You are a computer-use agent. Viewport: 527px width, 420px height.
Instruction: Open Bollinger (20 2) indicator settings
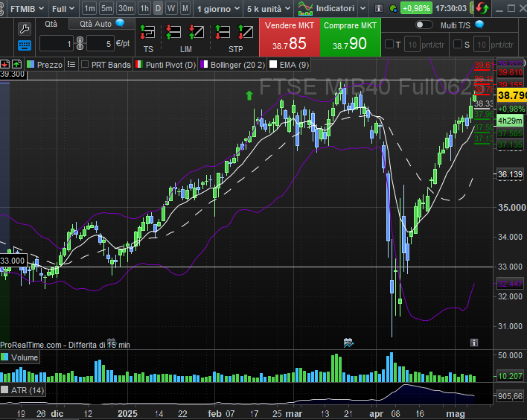237,65
